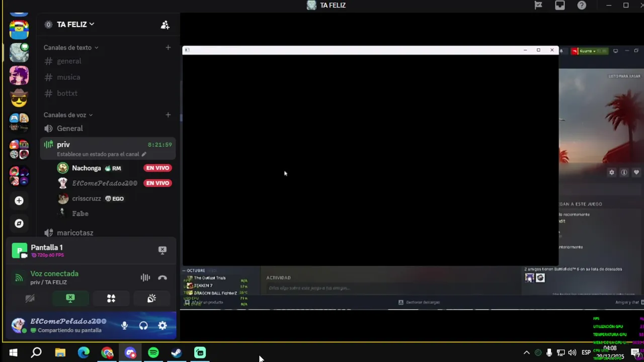Open Discover servers compass icon

[x=19, y=224]
